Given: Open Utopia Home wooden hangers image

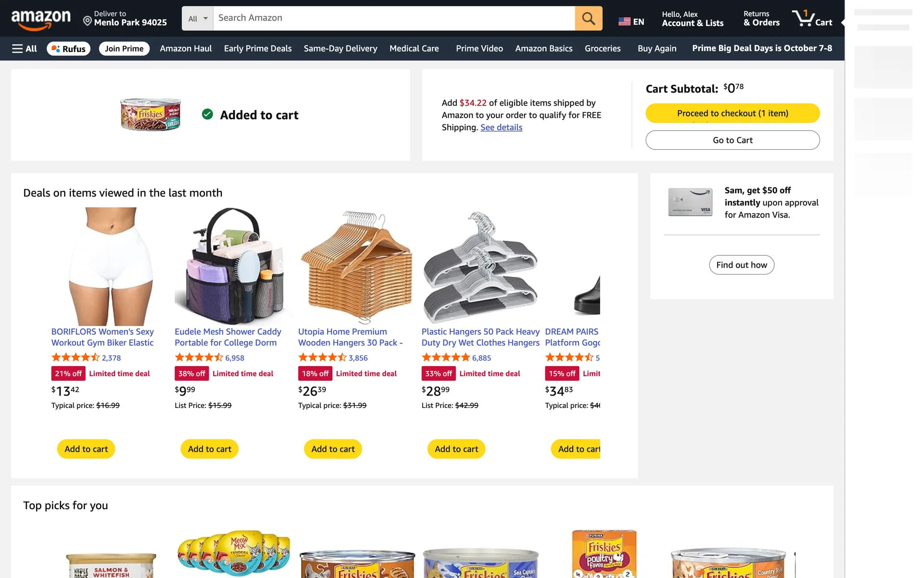Looking at the screenshot, I should point(357,266).
